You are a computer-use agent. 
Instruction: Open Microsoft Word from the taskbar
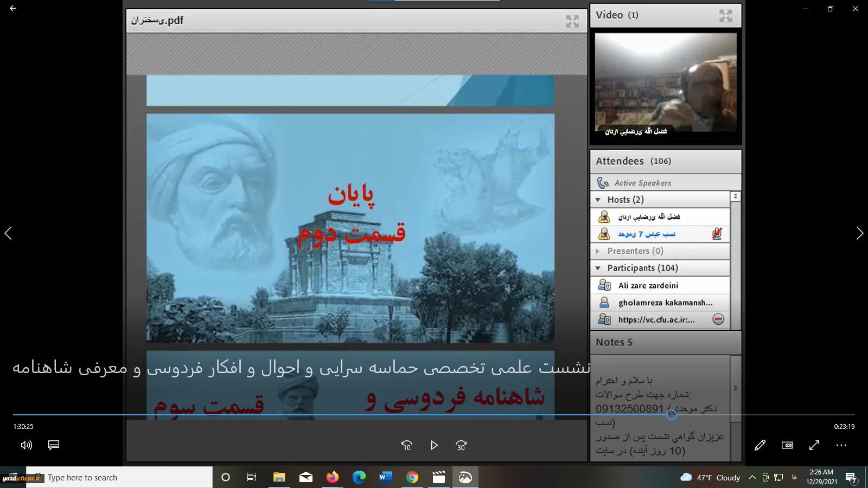tap(385, 477)
